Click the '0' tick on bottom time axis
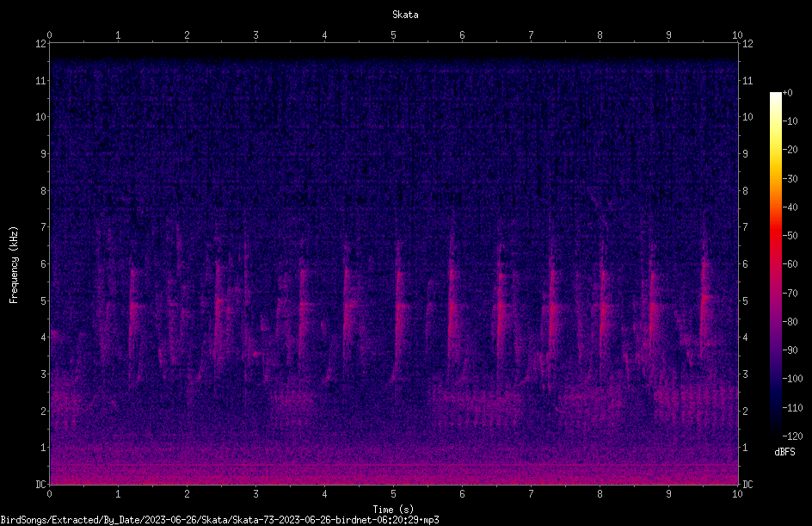This screenshot has height=526, width=812. click(x=49, y=494)
